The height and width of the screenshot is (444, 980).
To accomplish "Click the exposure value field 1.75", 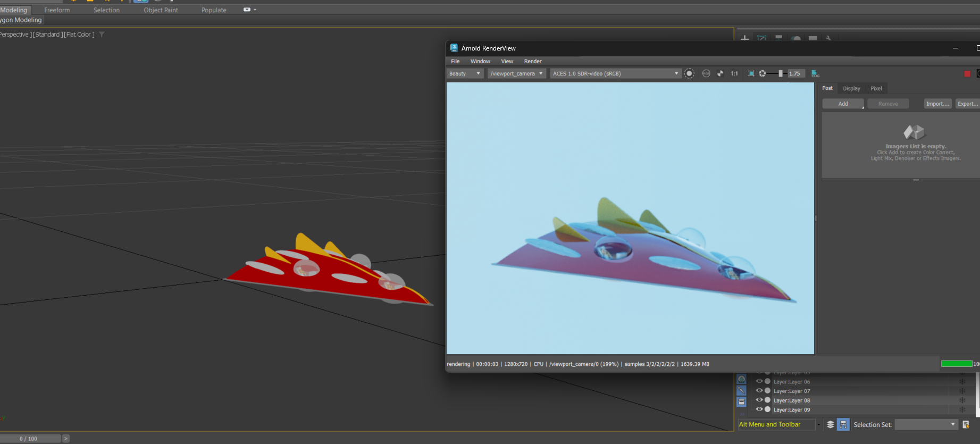I will pos(795,73).
